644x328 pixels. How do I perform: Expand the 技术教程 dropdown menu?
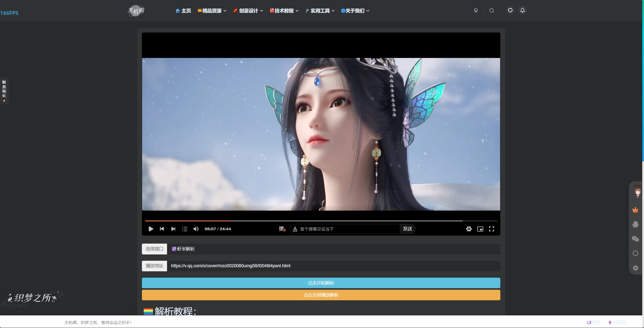(x=284, y=11)
